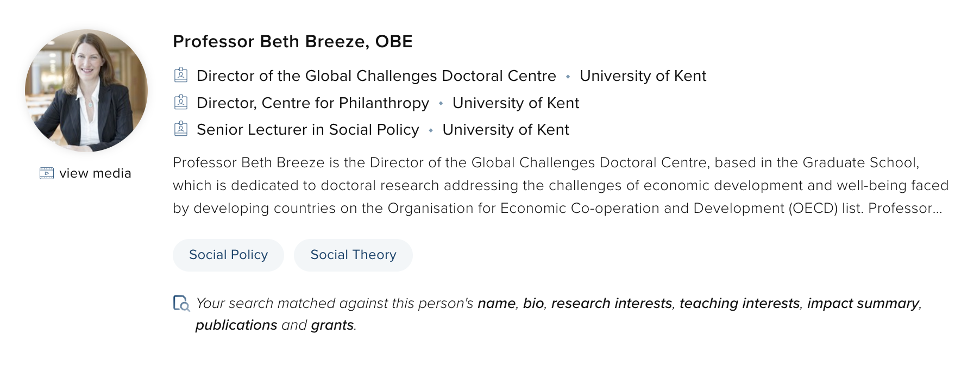The width and height of the screenshot is (980, 365).
Task: Filter by the Social Policy tag
Action: point(228,255)
